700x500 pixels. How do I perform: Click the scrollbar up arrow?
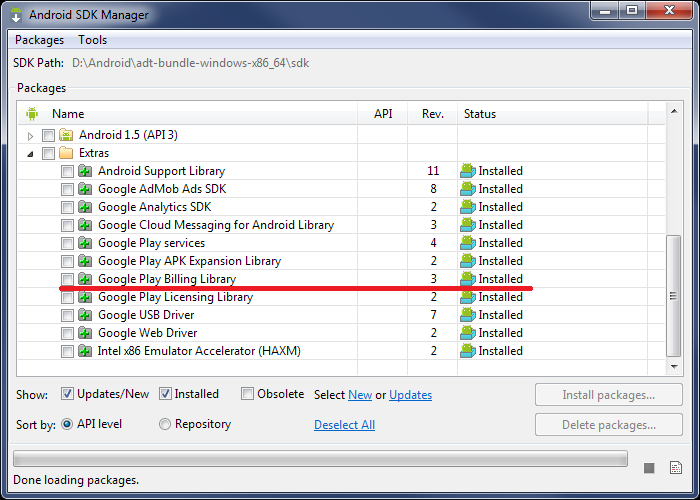coord(674,111)
